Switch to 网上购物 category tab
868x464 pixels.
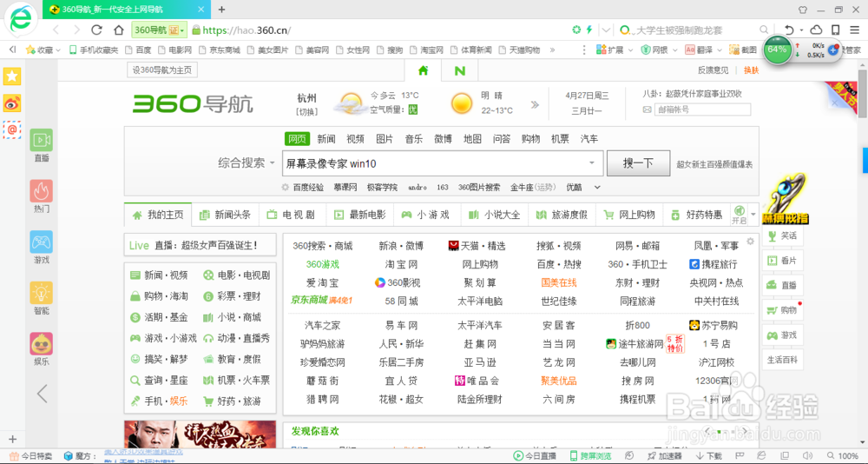629,215
